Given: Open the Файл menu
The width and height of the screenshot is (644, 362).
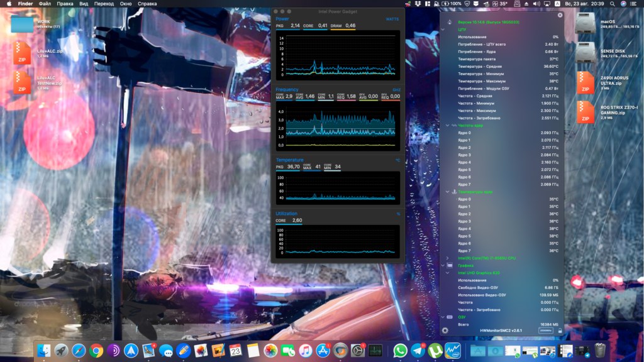Looking at the screenshot, I should 45,4.
